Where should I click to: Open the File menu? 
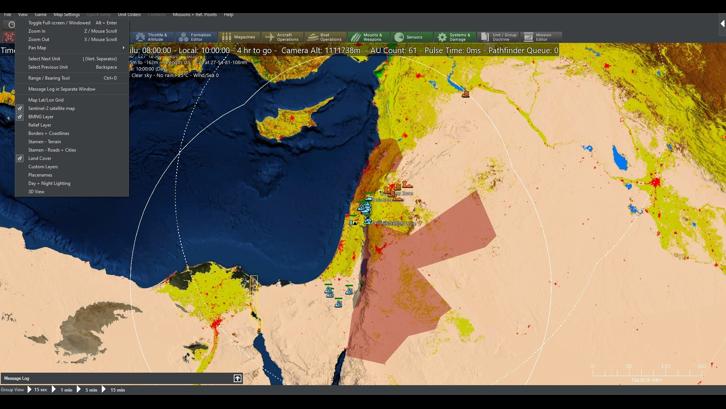coord(7,15)
